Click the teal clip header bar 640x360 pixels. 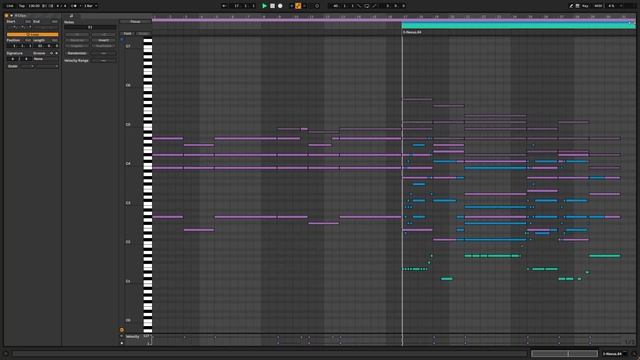click(518, 25)
